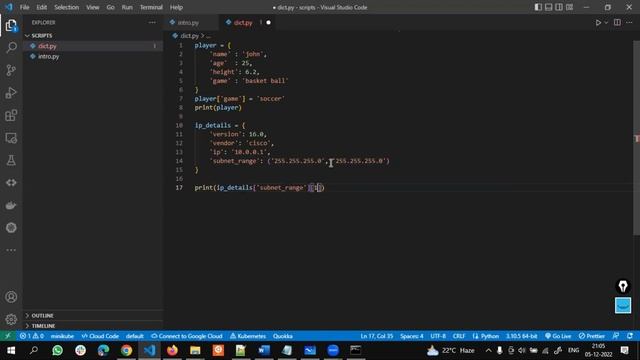Open notifications bell in status bar

click(x=630, y=336)
